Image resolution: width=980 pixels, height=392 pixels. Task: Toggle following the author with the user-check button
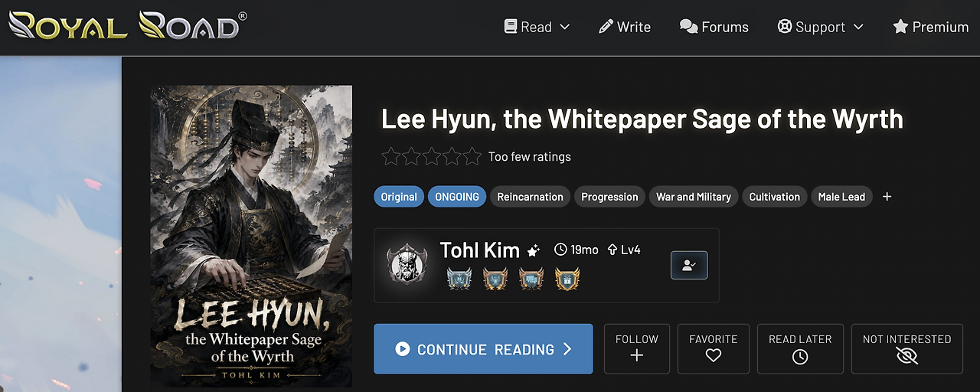(x=689, y=265)
